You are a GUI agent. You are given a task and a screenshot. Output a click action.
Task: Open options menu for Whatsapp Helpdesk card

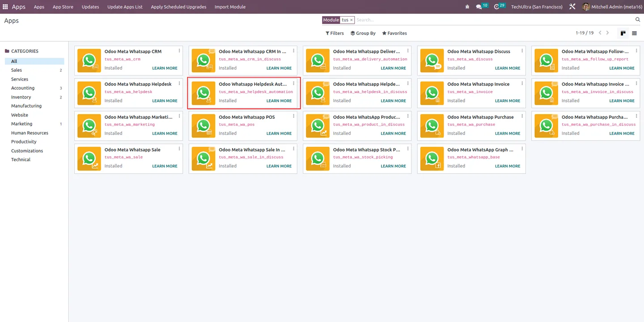coord(179,83)
